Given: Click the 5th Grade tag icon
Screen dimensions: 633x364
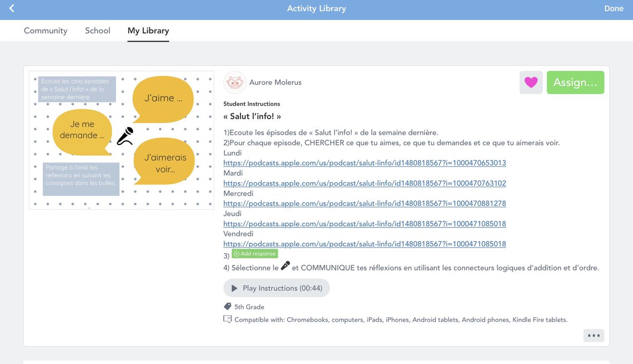Looking at the screenshot, I should 227,306.
